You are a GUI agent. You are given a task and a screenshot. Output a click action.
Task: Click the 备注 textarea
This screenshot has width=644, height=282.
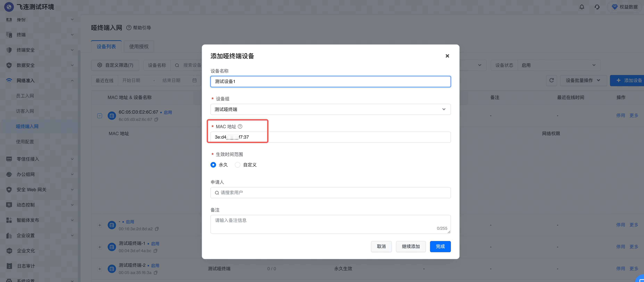[331, 224]
